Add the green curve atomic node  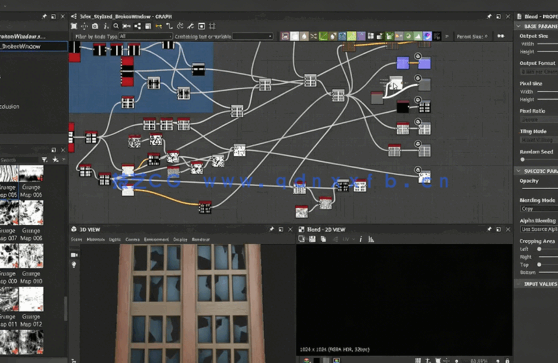point(323,36)
